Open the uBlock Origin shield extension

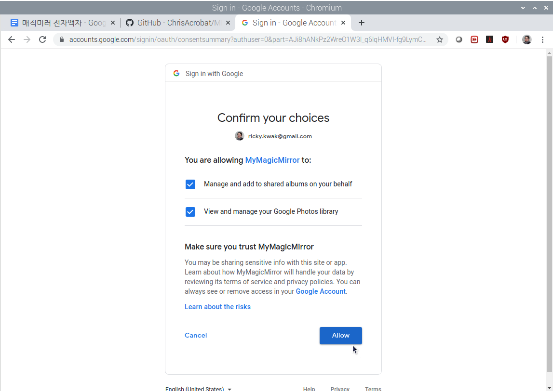[x=505, y=39]
